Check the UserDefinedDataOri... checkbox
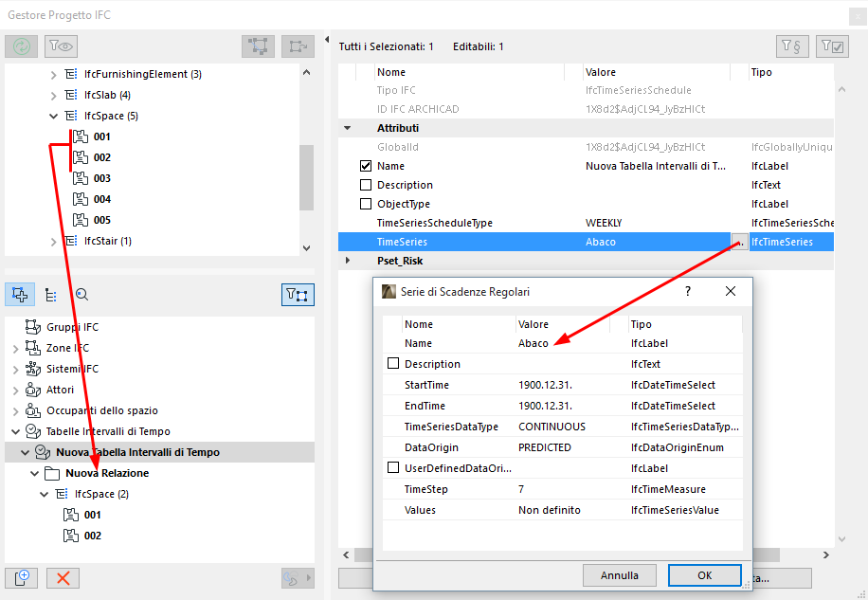The width and height of the screenshot is (868, 600). [393, 467]
